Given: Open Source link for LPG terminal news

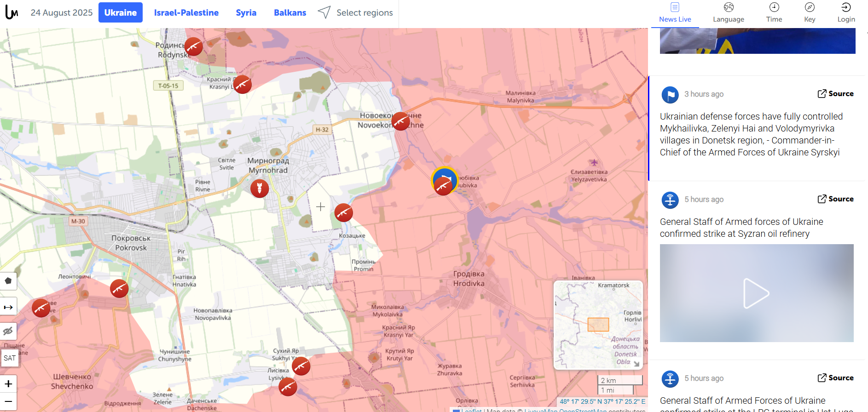Looking at the screenshot, I should click(835, 378).
